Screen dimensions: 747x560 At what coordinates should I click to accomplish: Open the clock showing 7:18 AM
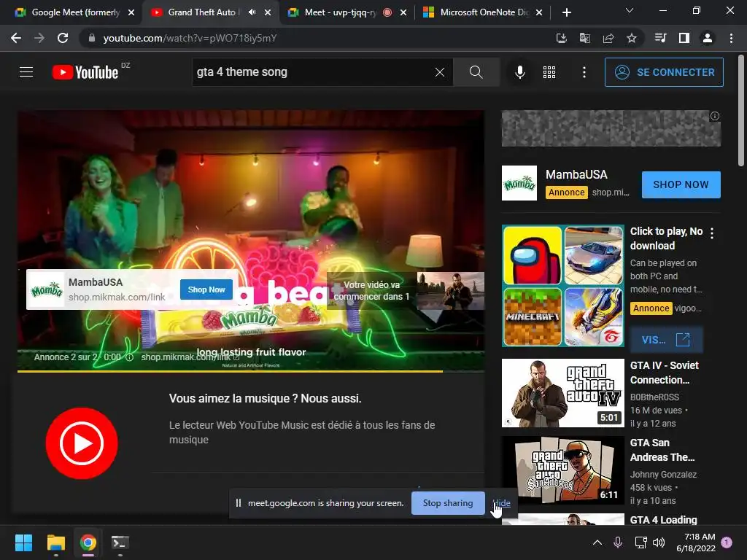tap(695, 542)
